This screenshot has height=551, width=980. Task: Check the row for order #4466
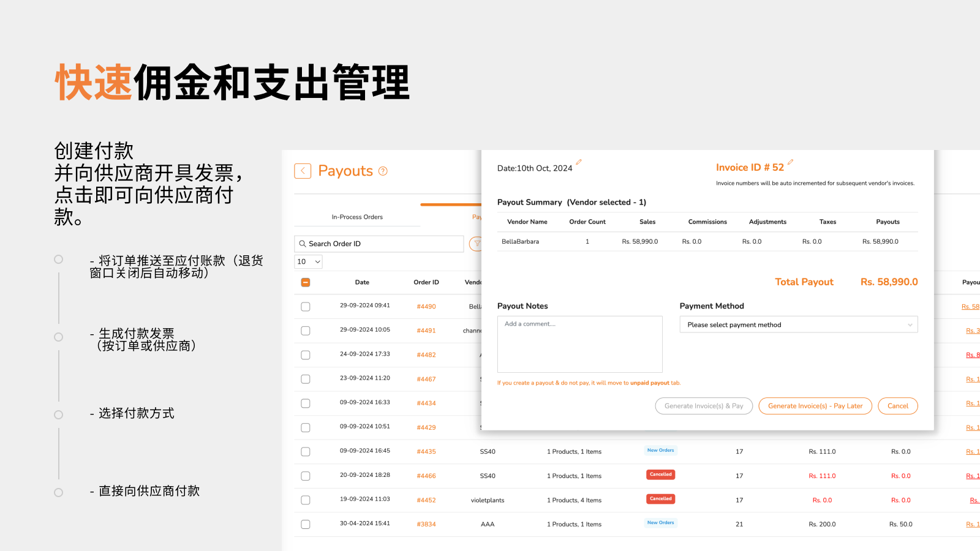pos(306,476)
